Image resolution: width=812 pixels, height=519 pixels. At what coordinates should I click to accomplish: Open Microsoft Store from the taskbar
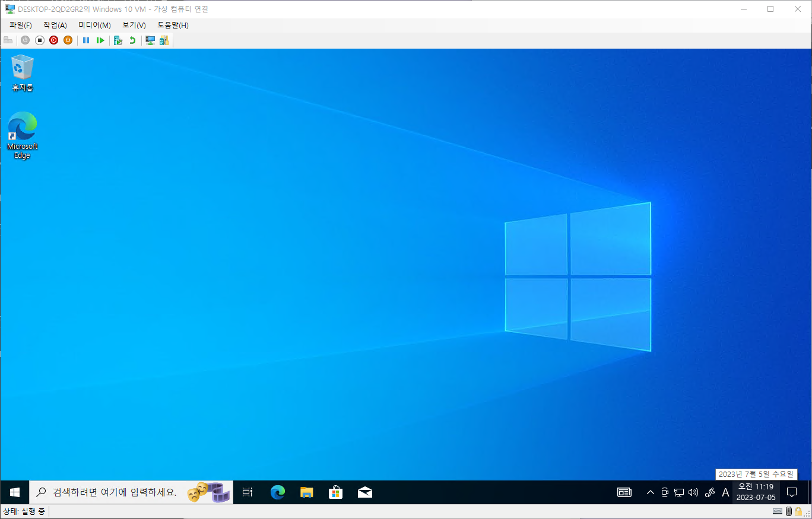(335, 492)
